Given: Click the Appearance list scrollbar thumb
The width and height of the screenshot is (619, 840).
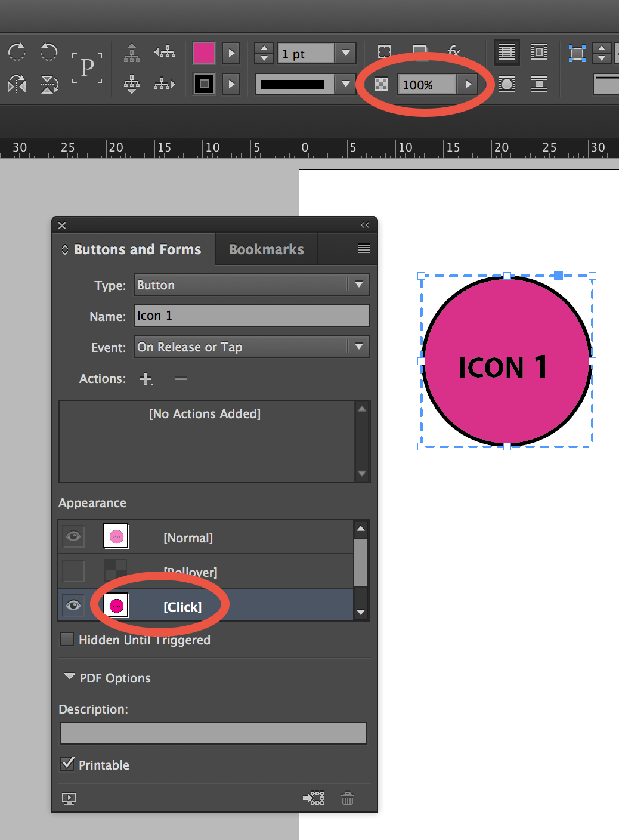Looking at the screenshot, I should pyautogui.click(x=361, y=563).
